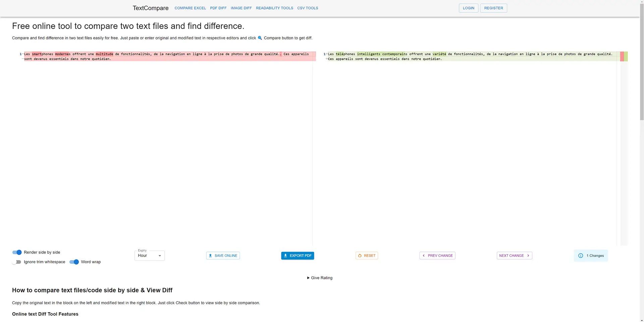Open the Image Diff page

pos(241,8)
